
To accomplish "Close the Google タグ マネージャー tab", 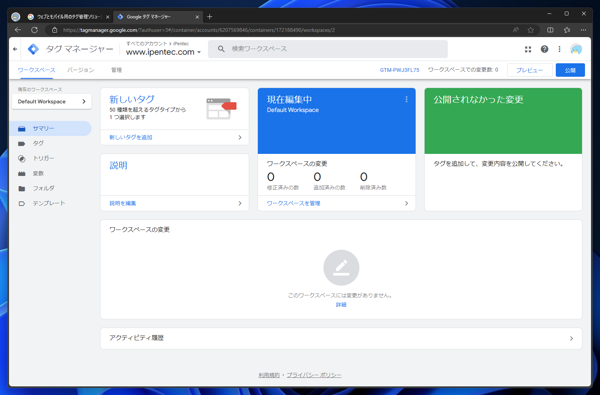I will [197, 17].
